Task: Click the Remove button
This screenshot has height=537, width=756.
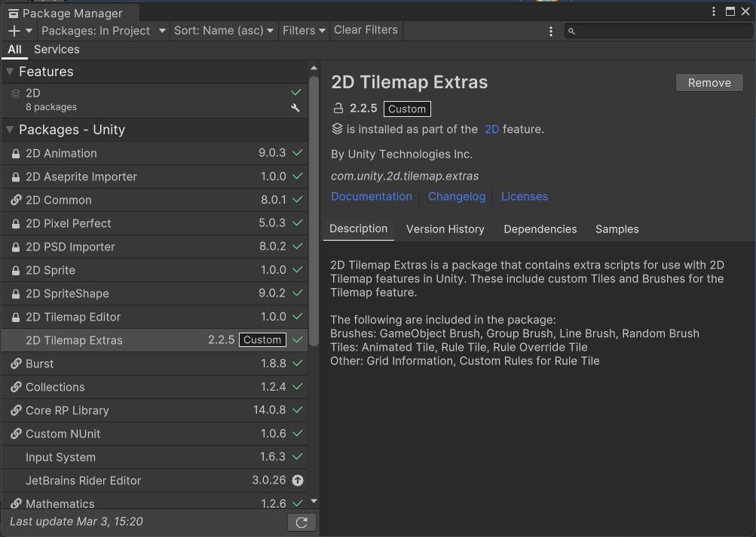Action: point(709,82)
